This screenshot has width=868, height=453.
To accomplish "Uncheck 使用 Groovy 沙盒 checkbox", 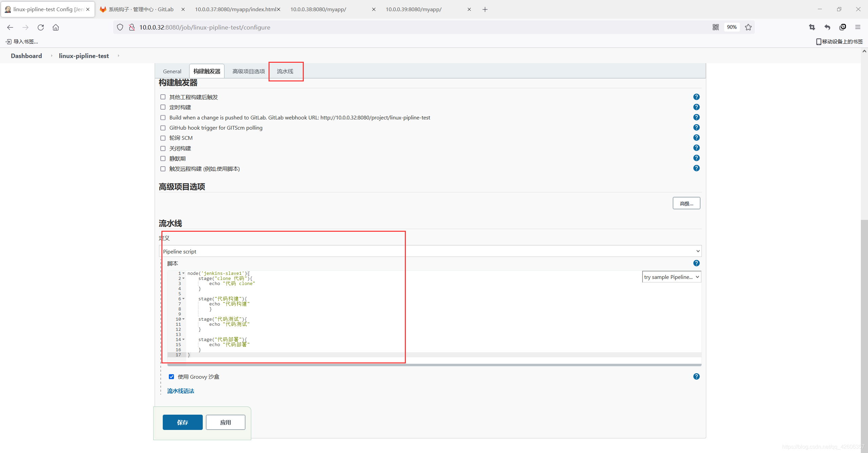I will pos(171,377).
